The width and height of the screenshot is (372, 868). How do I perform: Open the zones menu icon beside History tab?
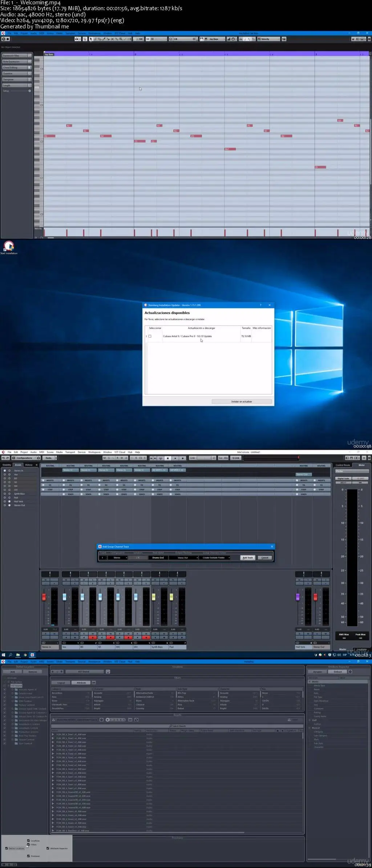(36, 465)
